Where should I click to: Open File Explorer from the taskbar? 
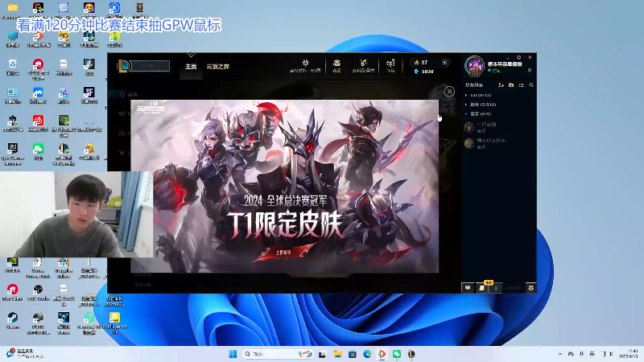337,354
